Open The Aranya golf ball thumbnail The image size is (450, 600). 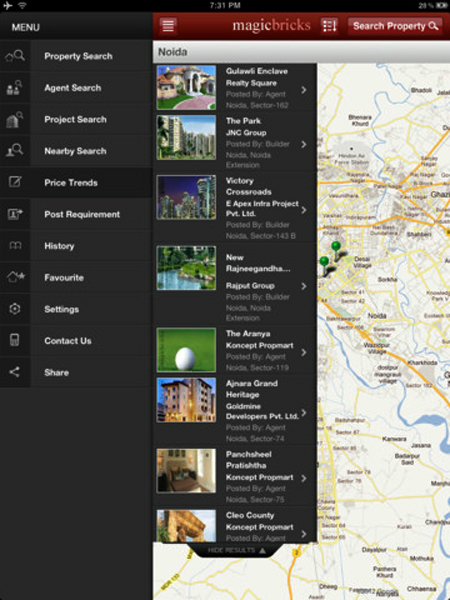pyautogui.click(x=186, y=350)
